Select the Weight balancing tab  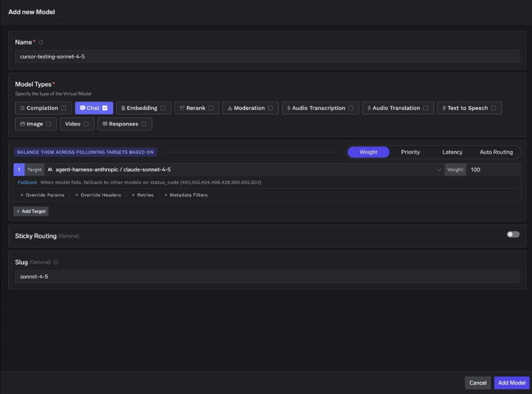tap(368, 152)
